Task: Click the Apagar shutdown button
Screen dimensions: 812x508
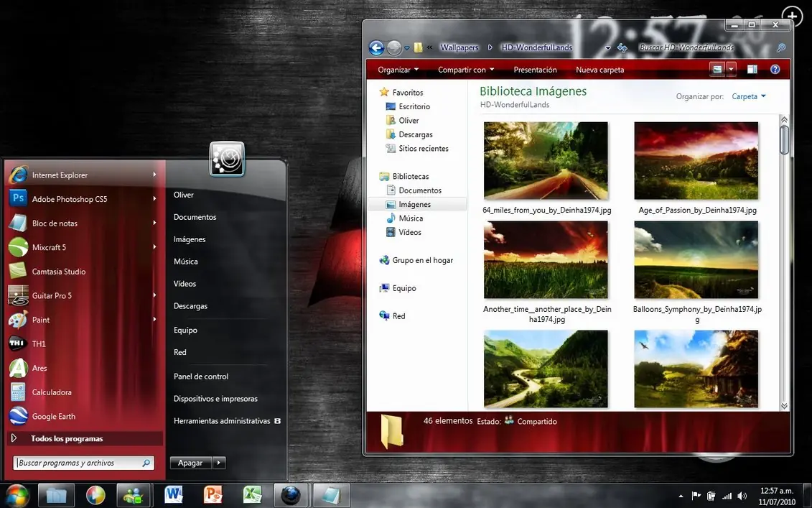Action: 190,463
